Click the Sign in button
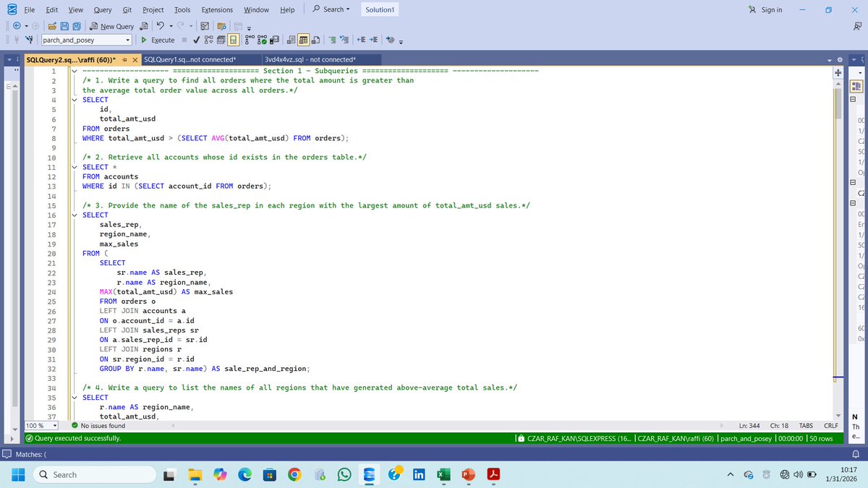868x488 pixels. click(766, 9)
